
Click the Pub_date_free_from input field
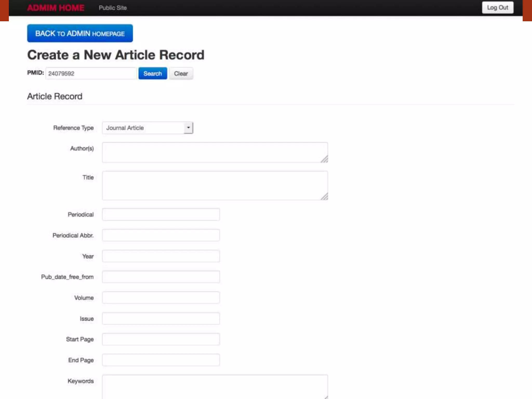pos(161,277)
